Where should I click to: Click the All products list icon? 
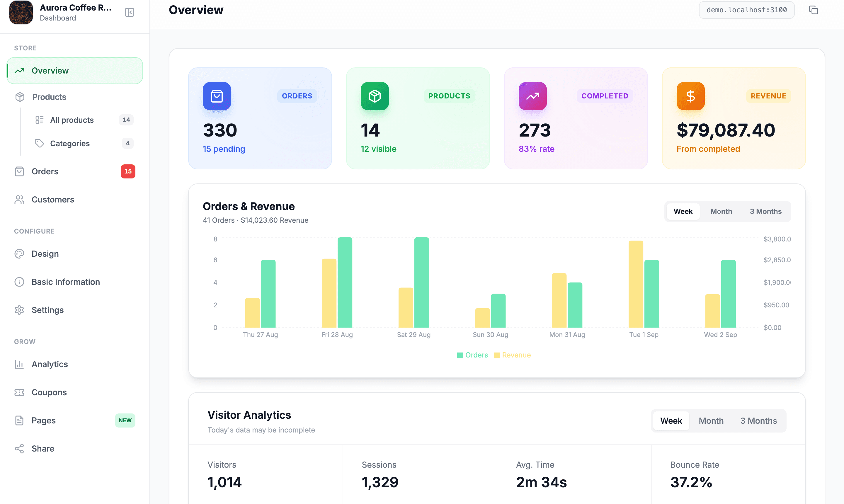click(x=39, y=120)
